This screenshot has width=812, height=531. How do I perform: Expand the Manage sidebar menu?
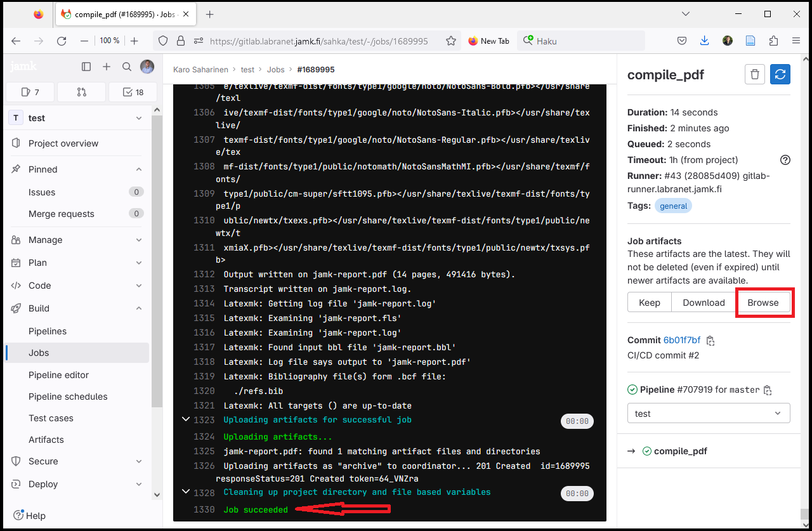point(76,240)
